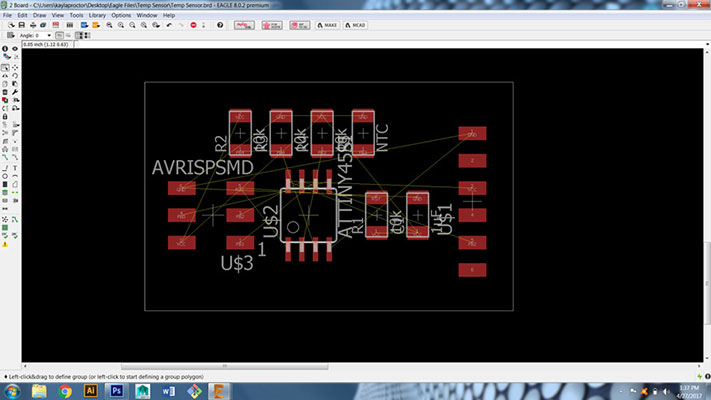
Task: Open the Help menu
Action: tap(169, 15)
